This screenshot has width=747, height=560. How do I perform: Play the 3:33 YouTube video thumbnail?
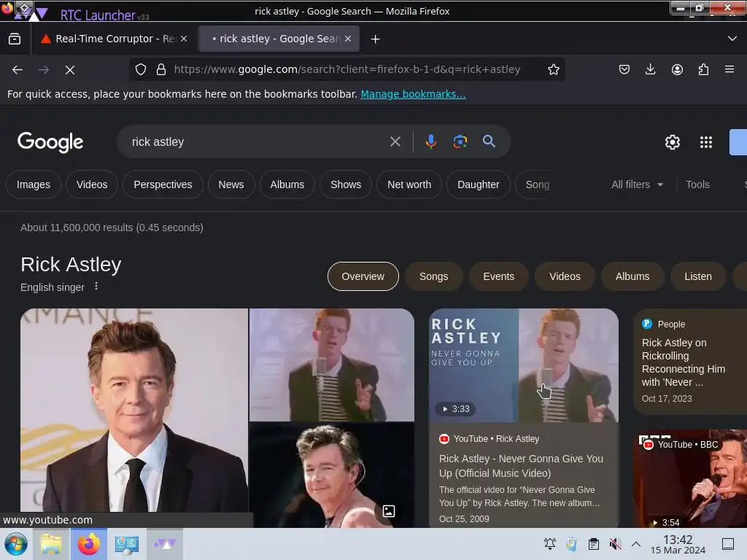point(524,365)
